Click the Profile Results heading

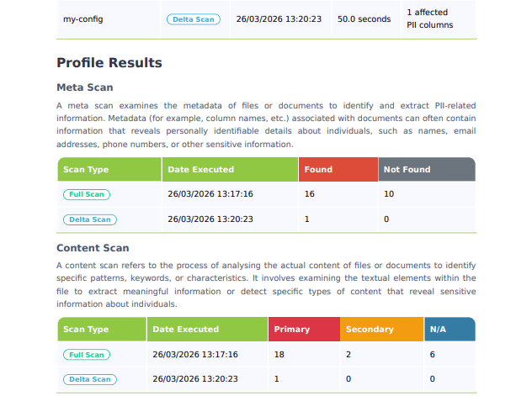click(109, 63)
